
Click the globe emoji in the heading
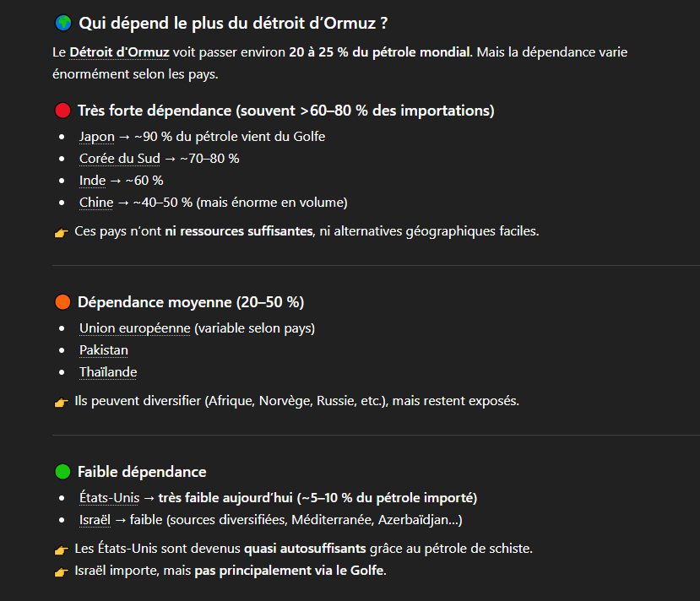tap(62, 24)
